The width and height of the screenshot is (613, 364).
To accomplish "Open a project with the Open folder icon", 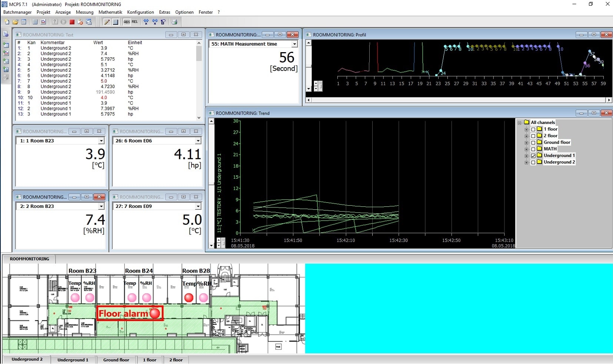I will (x=15, y=22).
